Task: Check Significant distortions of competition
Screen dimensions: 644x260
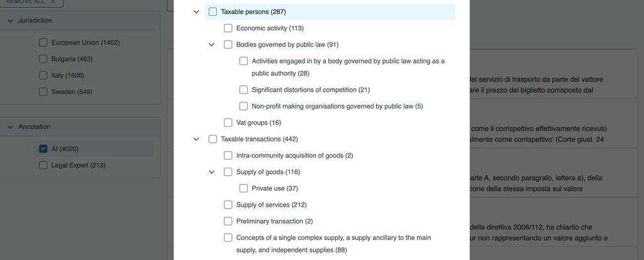Action: click(x=243, y=90)
